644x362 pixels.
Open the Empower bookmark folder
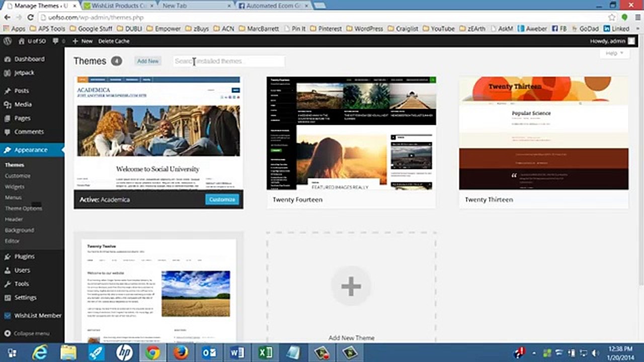click(163, 29)
